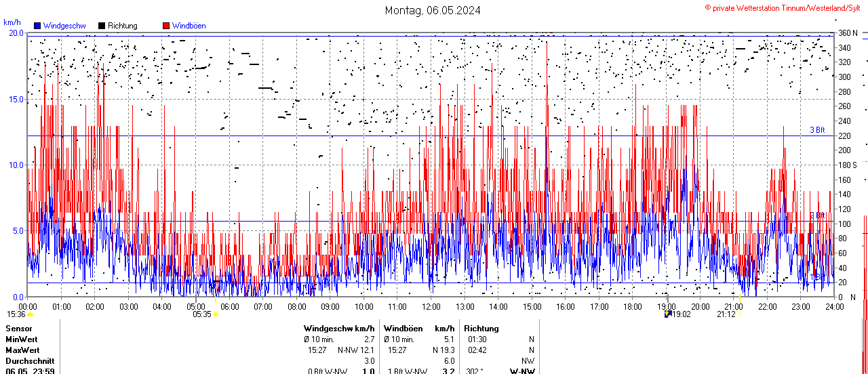This screenshot has height=374, width=868.
Task: Click the '24:00' time axis label
Action: (835, 307)
